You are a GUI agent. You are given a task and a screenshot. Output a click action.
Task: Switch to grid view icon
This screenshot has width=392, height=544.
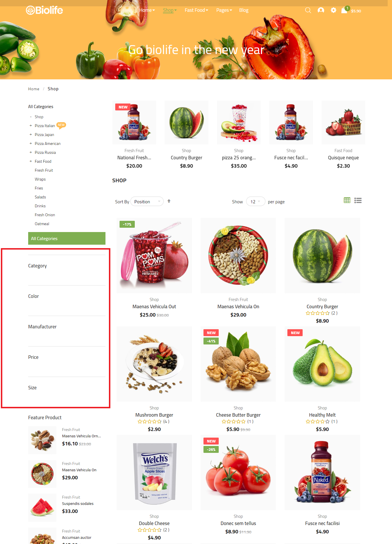pyautogui.click(x=347, y=200)
